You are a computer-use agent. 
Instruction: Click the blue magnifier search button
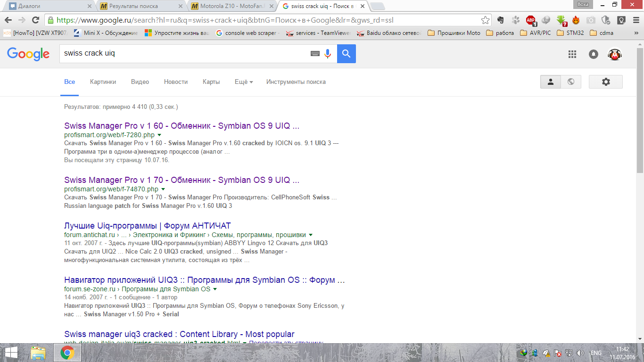click(347, 54)
